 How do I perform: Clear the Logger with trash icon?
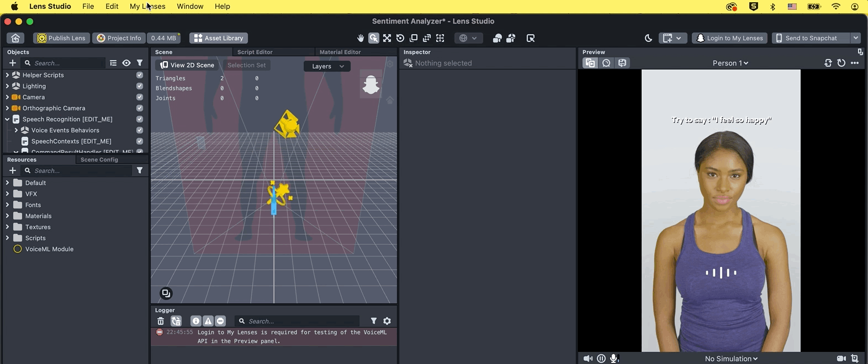click(x=161, y=321)
